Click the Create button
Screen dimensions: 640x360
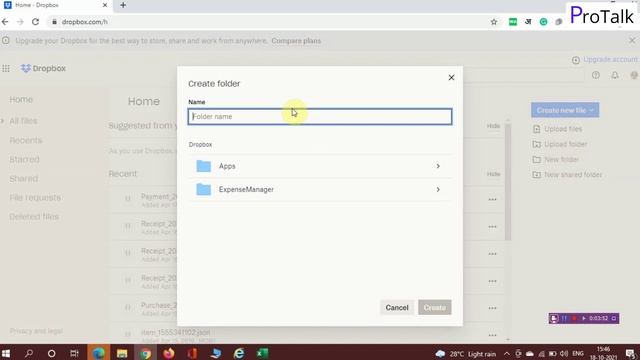(x=435, y=308)
